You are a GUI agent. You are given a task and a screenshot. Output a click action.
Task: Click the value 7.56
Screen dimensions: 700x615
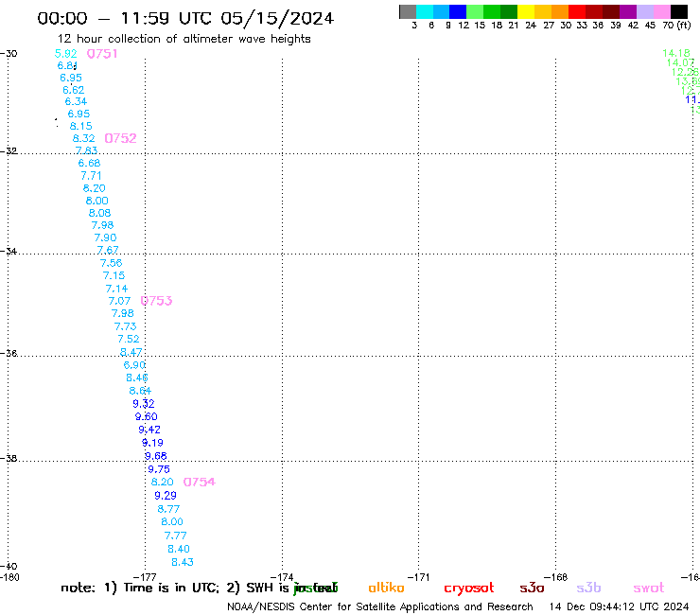(x=112, y=263)
